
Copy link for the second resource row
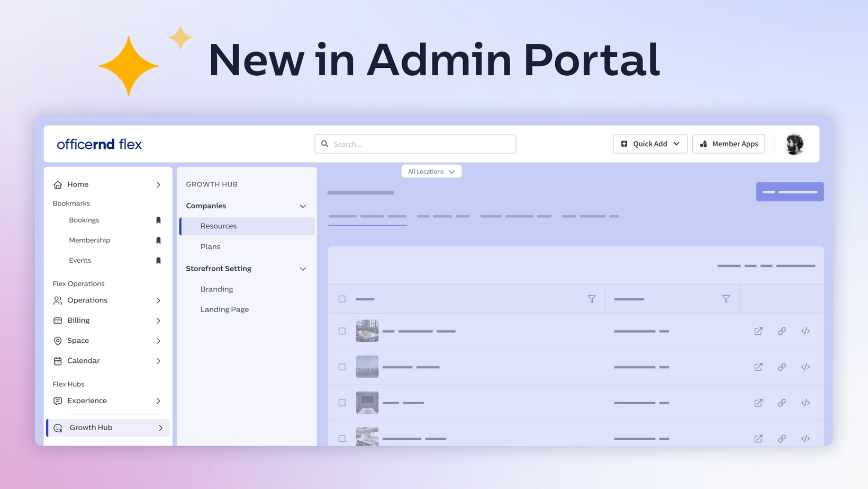[x=782, y=367]
